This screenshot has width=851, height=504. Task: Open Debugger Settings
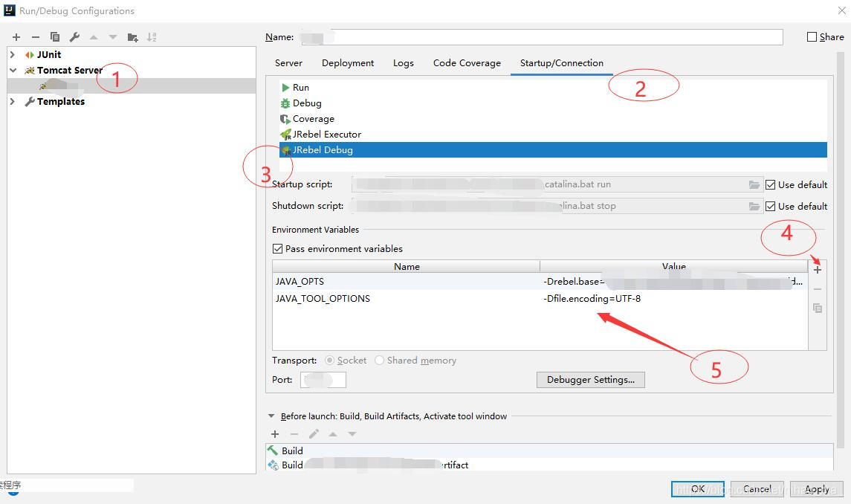590,380
